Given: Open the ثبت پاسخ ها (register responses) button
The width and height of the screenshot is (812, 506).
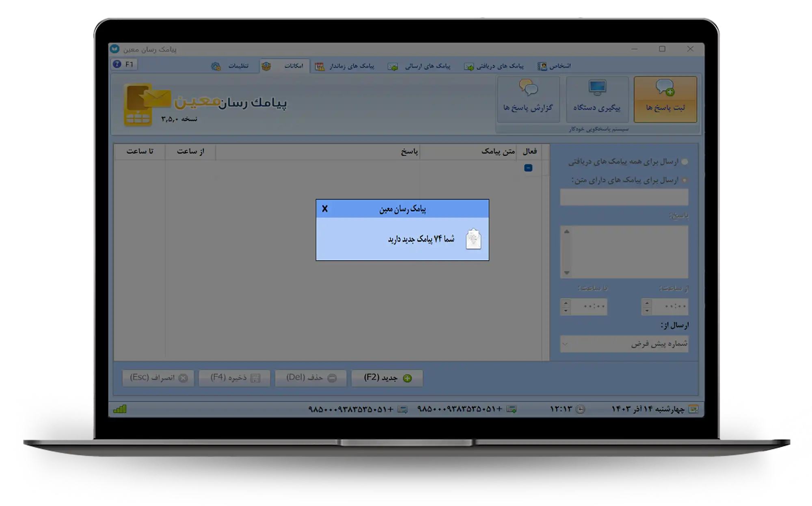Looking at the screenshot, I should click(665, 99).
